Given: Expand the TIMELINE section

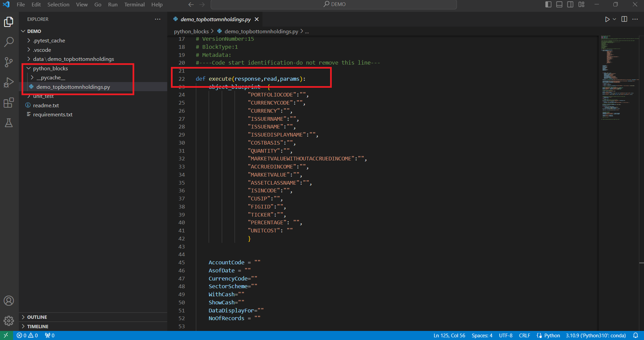Looking at the screenshot, I should tap(93, 327).
